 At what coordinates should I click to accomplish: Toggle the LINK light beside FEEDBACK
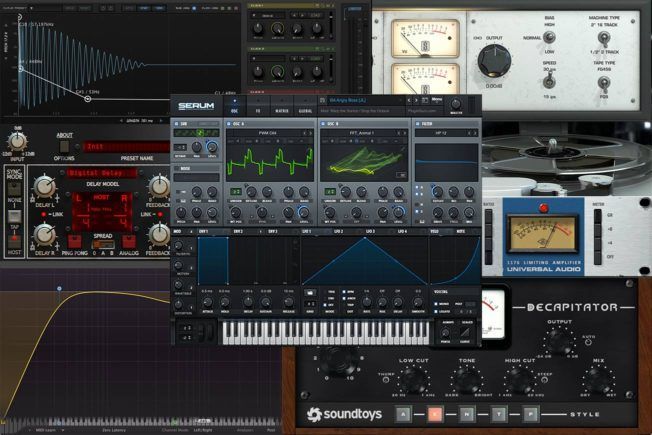pos(160,214)
